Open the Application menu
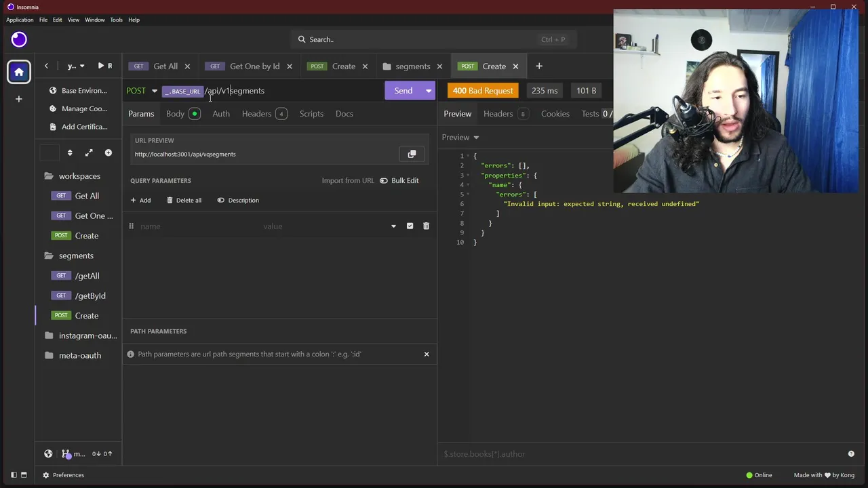 20,20
